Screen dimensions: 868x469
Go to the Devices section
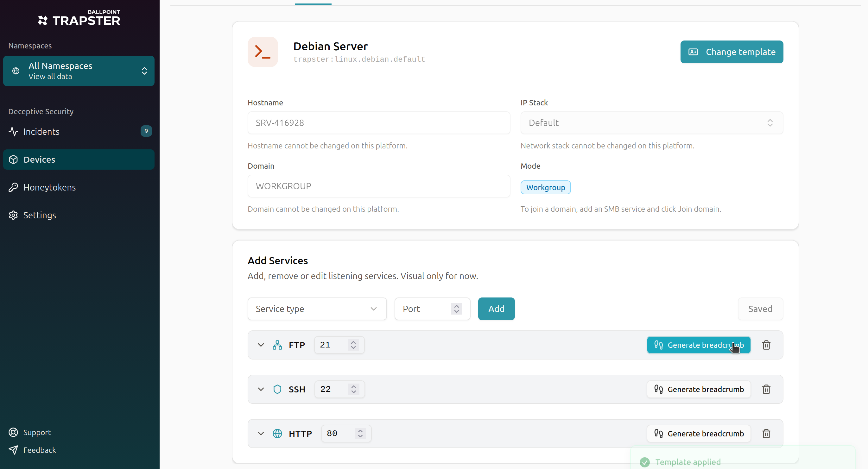(x=79, y=159)
